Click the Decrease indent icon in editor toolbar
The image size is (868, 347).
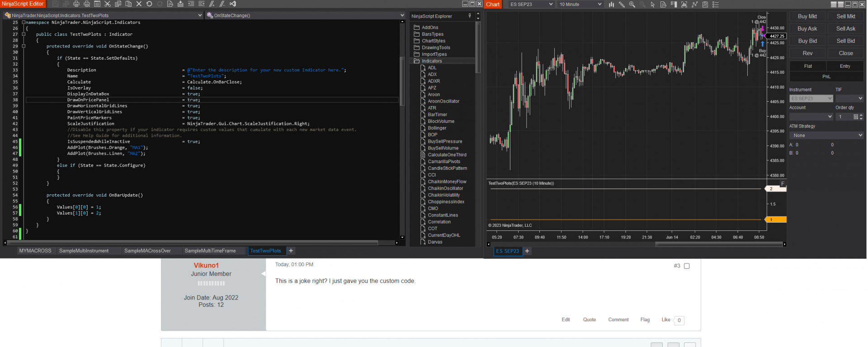point(191,4)
